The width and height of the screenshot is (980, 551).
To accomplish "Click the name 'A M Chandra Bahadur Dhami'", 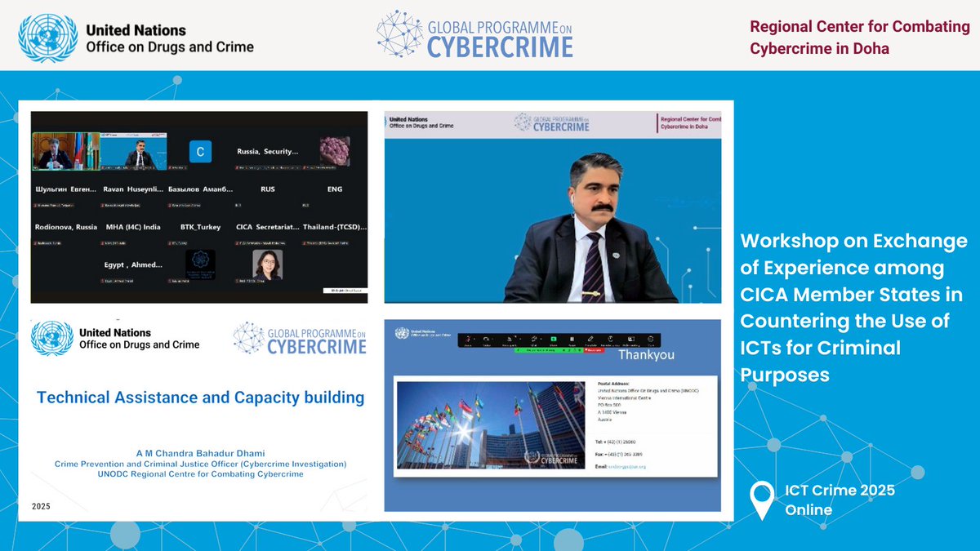I will [200, 453].
